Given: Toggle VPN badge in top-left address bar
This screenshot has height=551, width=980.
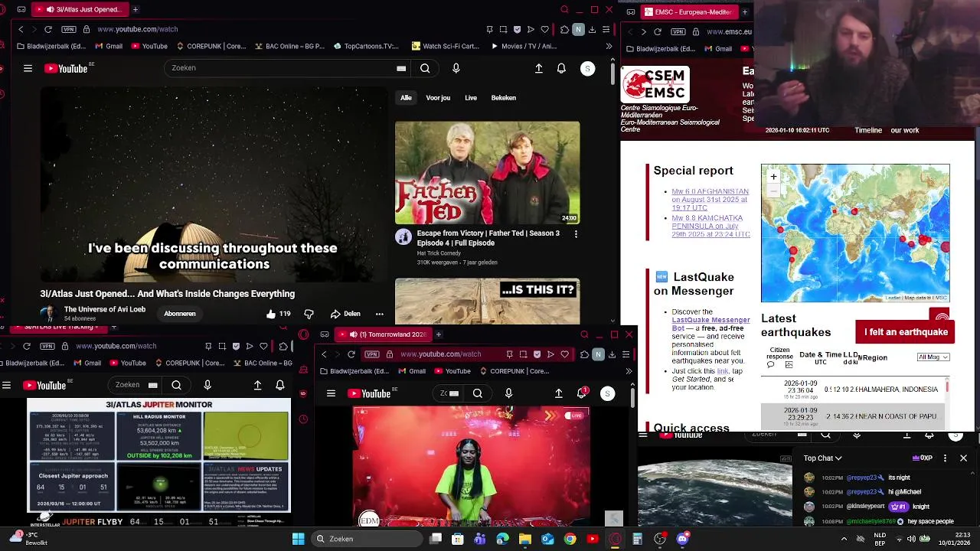Looking at the screenshot, I should [x=69, y=29].
